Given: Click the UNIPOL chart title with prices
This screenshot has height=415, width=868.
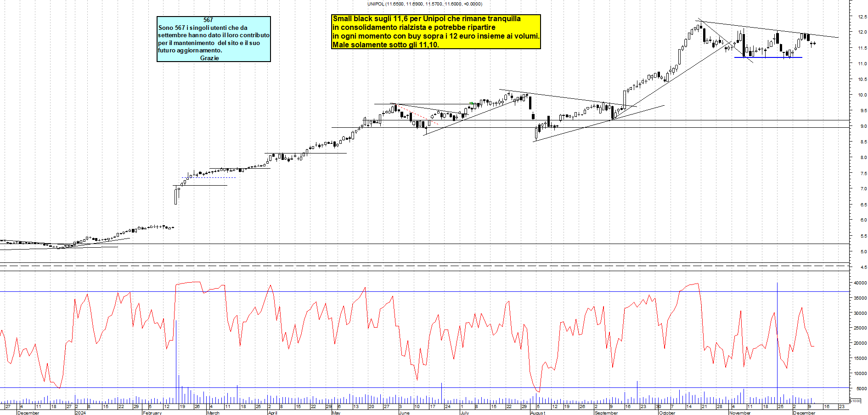Looking at the screenshot, I should tap(425, 4).
